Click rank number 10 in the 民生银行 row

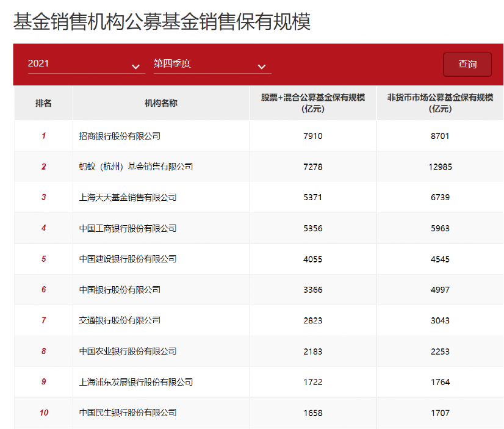pos(44,413)
